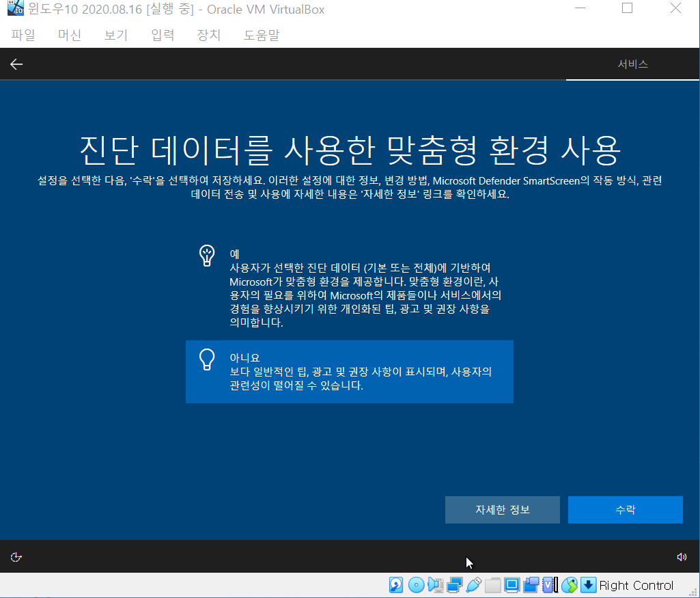Go back using the arrow icon
The height and width of the screenshot is (598, 700).
pos(16,64)
